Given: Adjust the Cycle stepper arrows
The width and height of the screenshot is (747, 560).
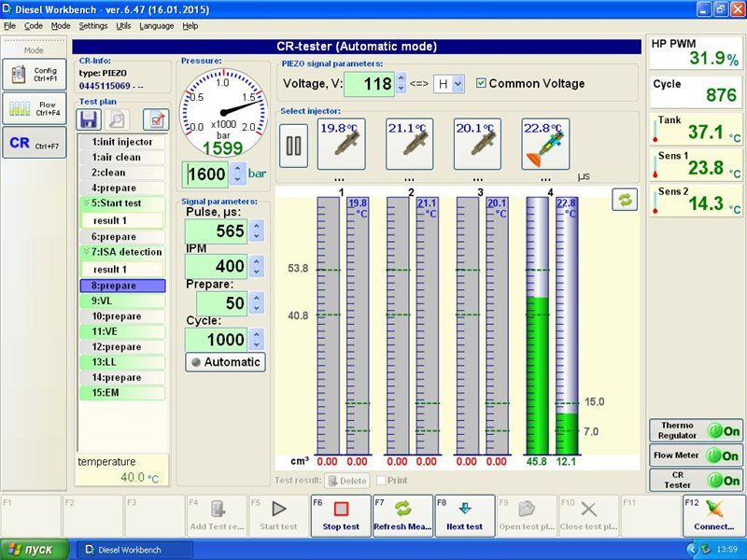Looking at the screenshot, I should click(256, 339).
